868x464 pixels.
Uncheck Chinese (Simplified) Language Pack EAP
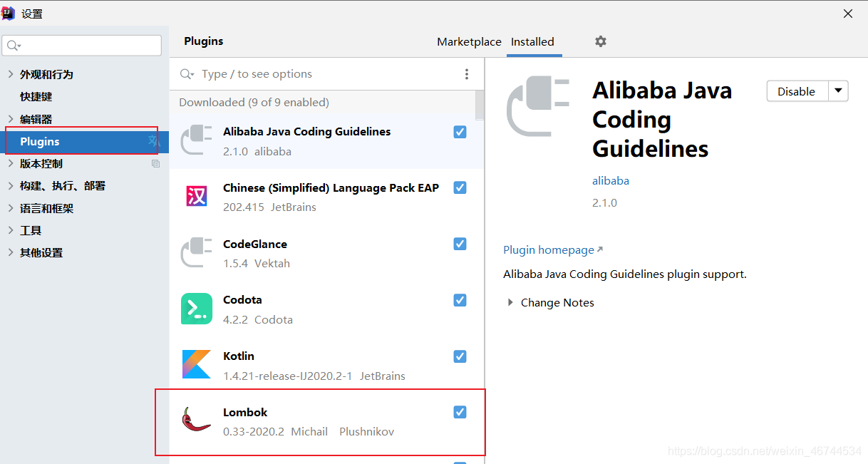point(460,187)
